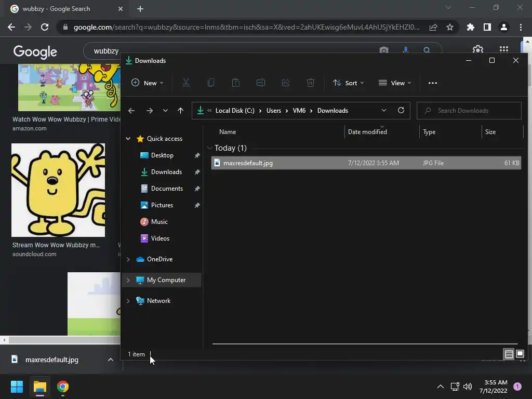
Task: Go back in Chrome browser
Action: [x=11, y=27]
